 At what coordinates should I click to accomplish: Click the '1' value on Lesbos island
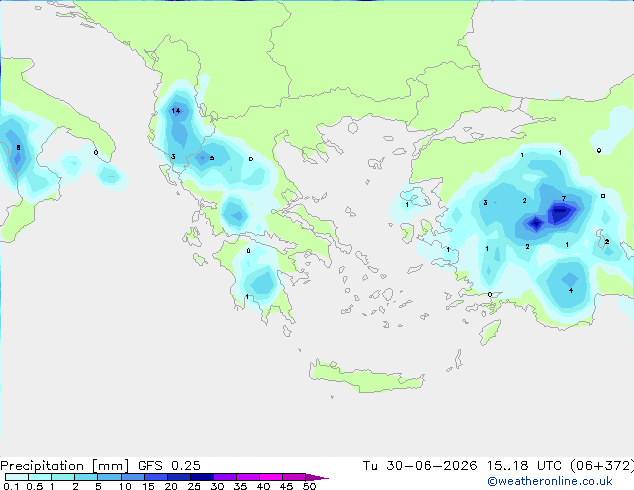click(x=407, y=205)
